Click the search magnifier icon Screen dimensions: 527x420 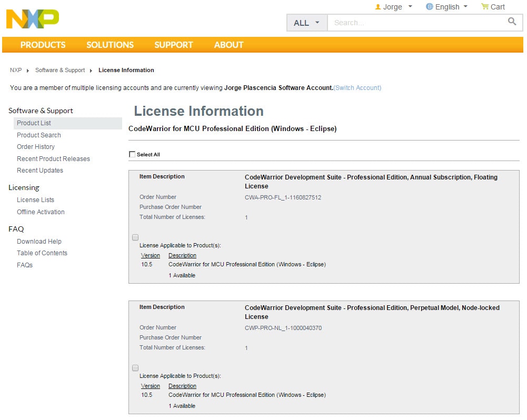click(512, 22)
